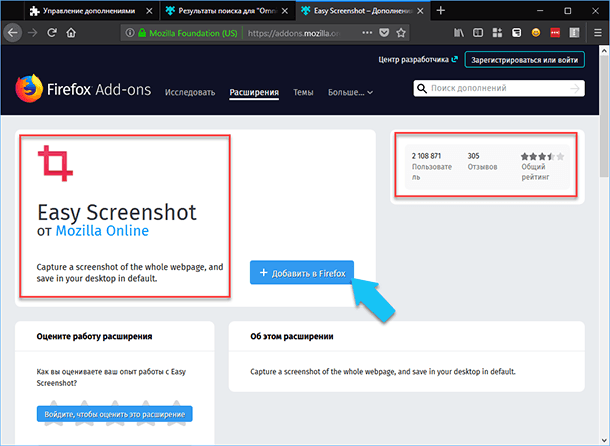Click the Easy Screenshot crop icon
This screenshot has width=610, height=446.
click(55, 163)
